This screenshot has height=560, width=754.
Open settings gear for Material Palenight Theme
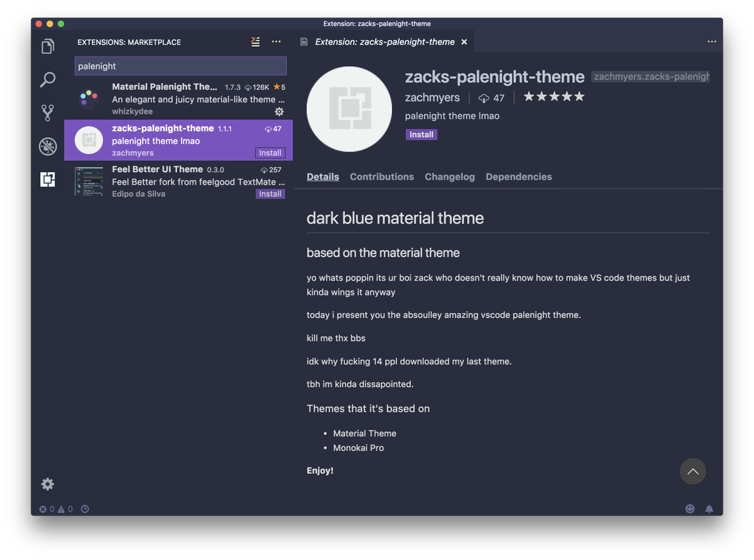coord(279,111)
